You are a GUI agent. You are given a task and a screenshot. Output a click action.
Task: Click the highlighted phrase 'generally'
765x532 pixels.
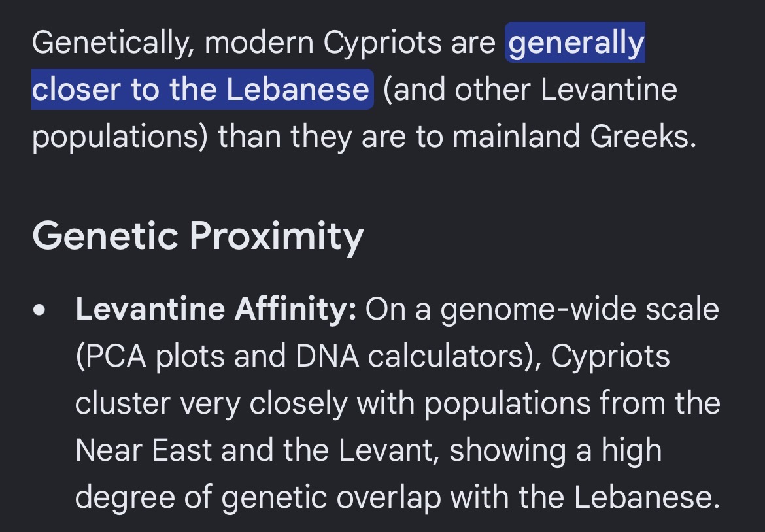click(575, 43)
